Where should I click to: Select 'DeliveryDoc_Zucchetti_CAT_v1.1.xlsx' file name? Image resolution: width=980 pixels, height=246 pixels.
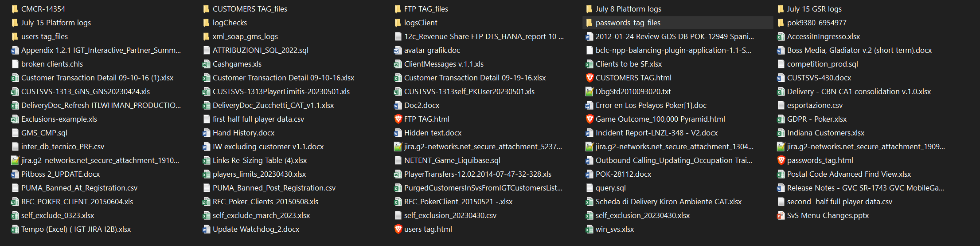pyautogui.click(x=273, y=105)
